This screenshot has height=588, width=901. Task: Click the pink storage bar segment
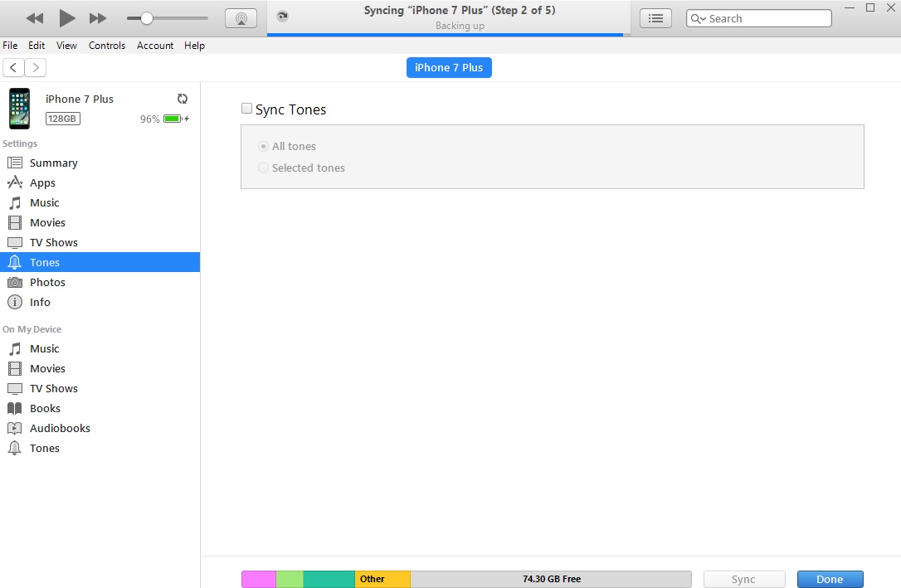coord(259,580)
